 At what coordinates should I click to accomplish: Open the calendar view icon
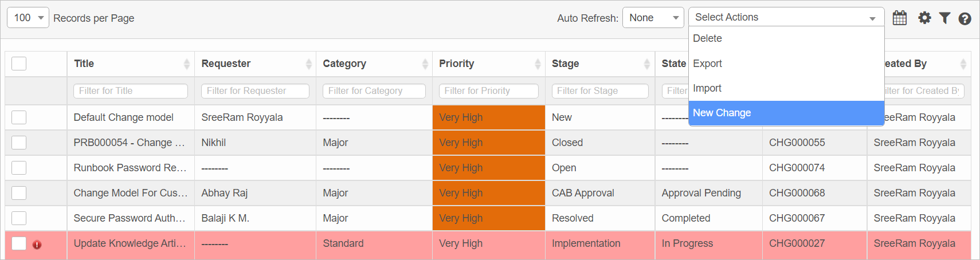tap(899, 18)
